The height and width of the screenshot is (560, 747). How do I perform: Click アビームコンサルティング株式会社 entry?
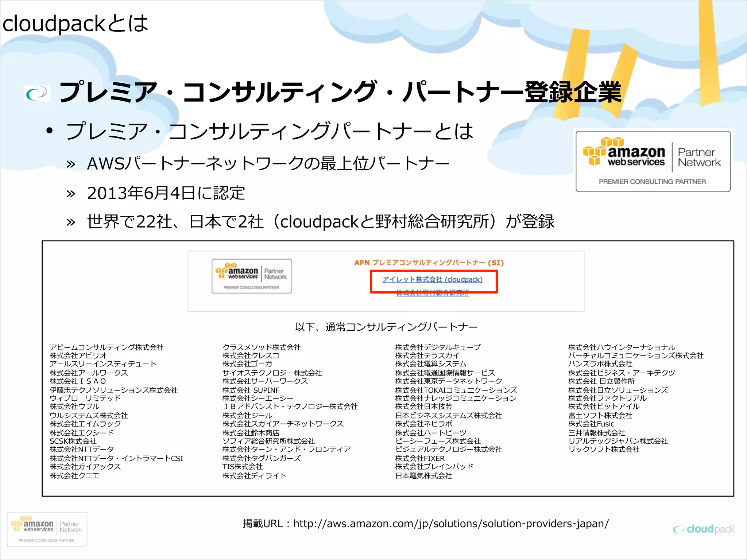tap(107, 347)
